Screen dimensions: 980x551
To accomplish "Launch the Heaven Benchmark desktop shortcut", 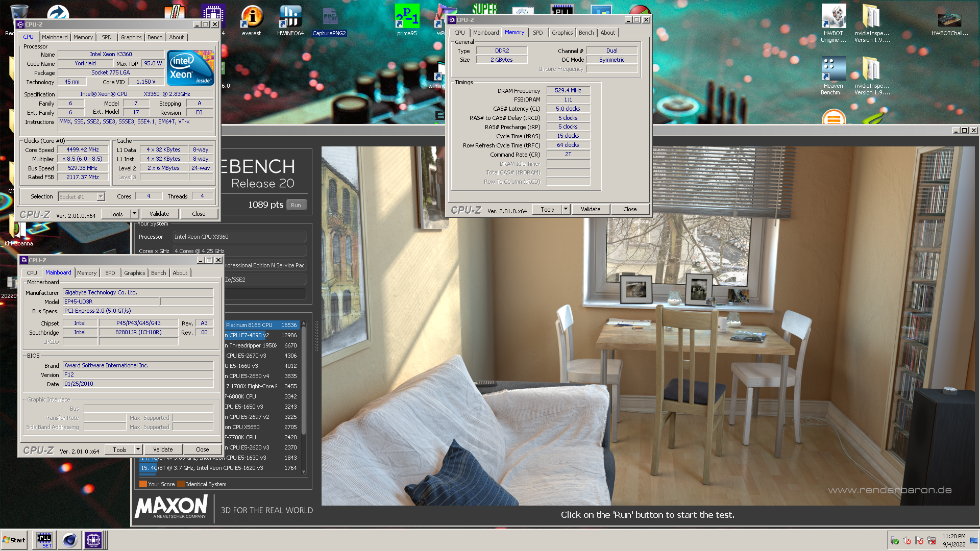I will (x=834, y=76).
